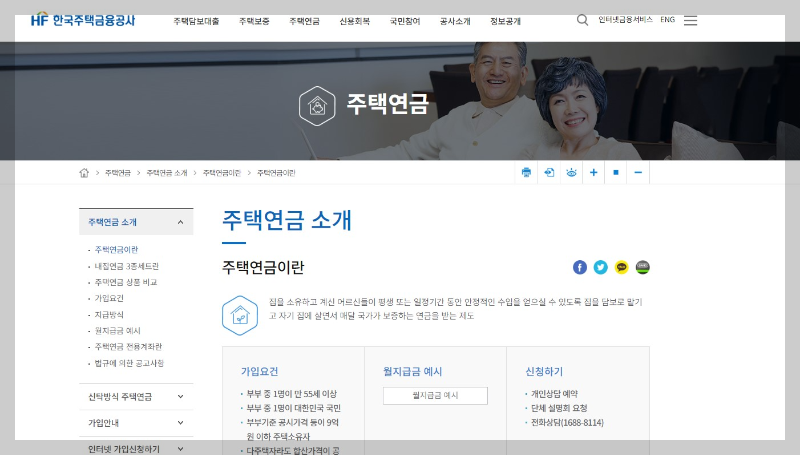Click the eye accessibility view icon
The height and width of the screenshot is (455, 800).
pos(571,172)
